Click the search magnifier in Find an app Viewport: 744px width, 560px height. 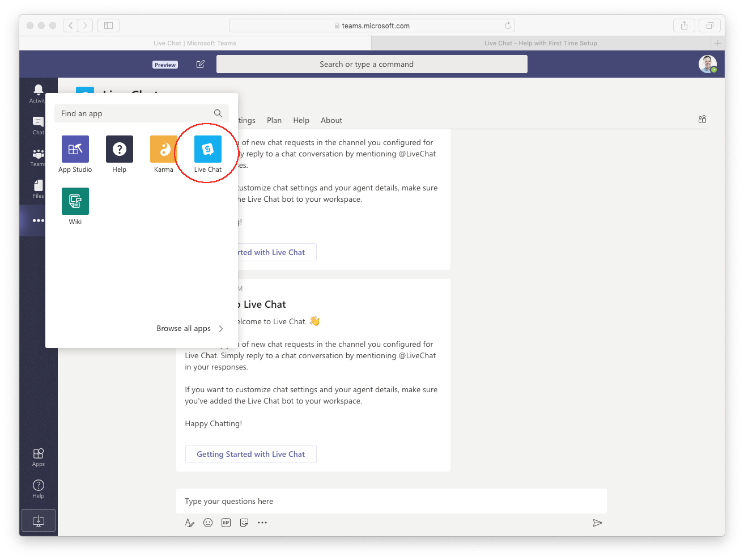pyautogui.click(x=218, y=113)
